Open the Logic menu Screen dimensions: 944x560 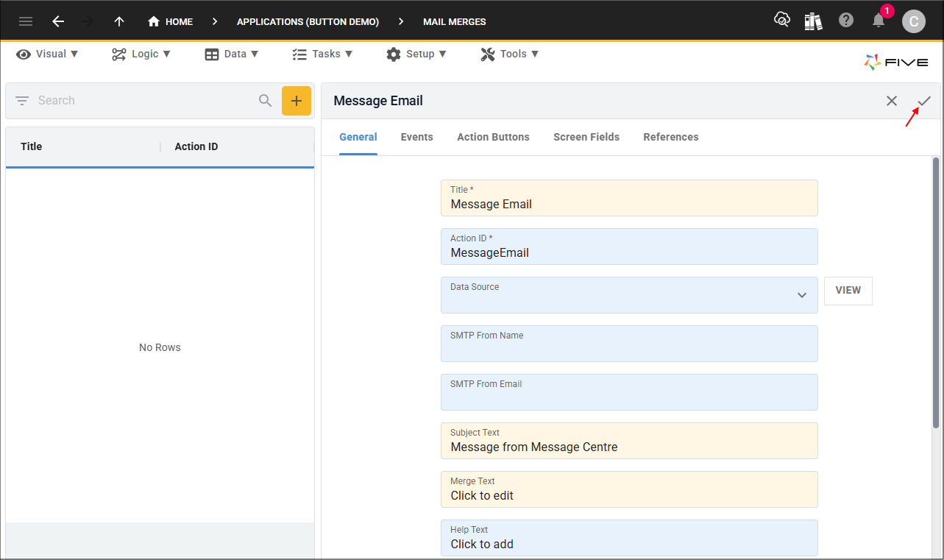pos(141,54)
